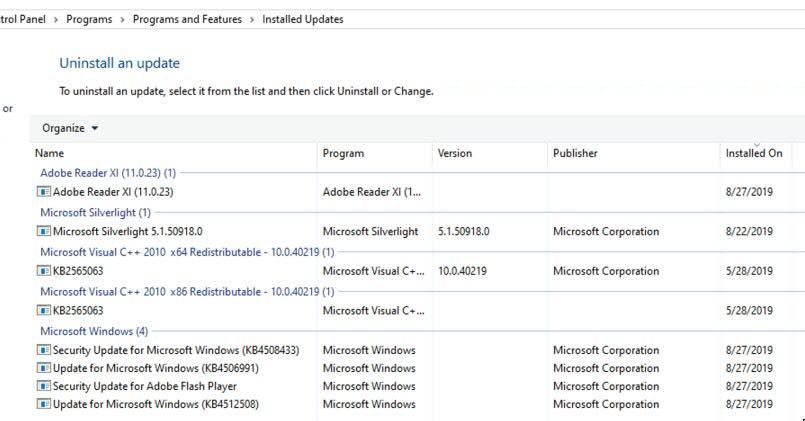
Task: Open the Organize dropdown menu
Action: coord(70,128)
